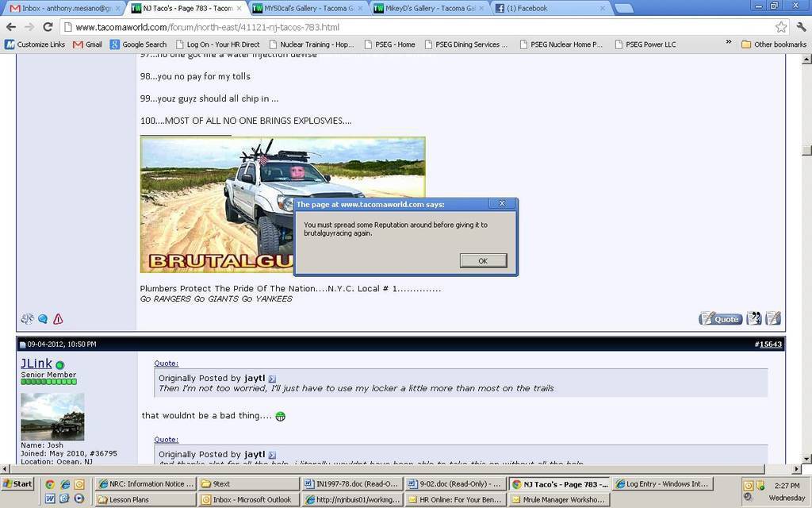Switch to IN1997-78.doc Word document
This screenshot has width=812, height=508.
click(352, 484)
